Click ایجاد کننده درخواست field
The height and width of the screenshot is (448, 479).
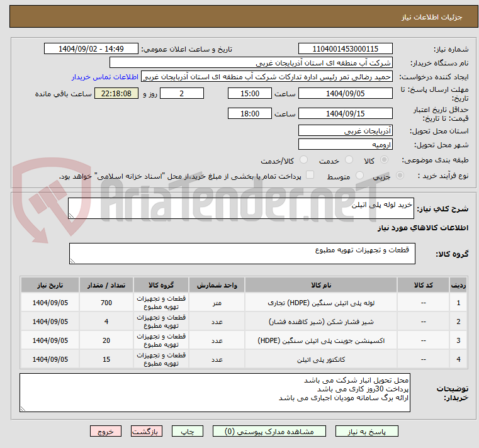pos(267,77)
